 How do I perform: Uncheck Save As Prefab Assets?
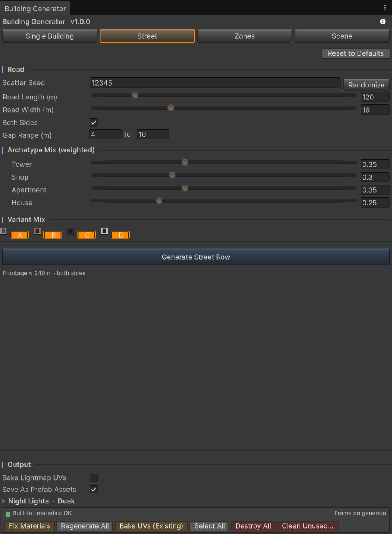[94, 489]
